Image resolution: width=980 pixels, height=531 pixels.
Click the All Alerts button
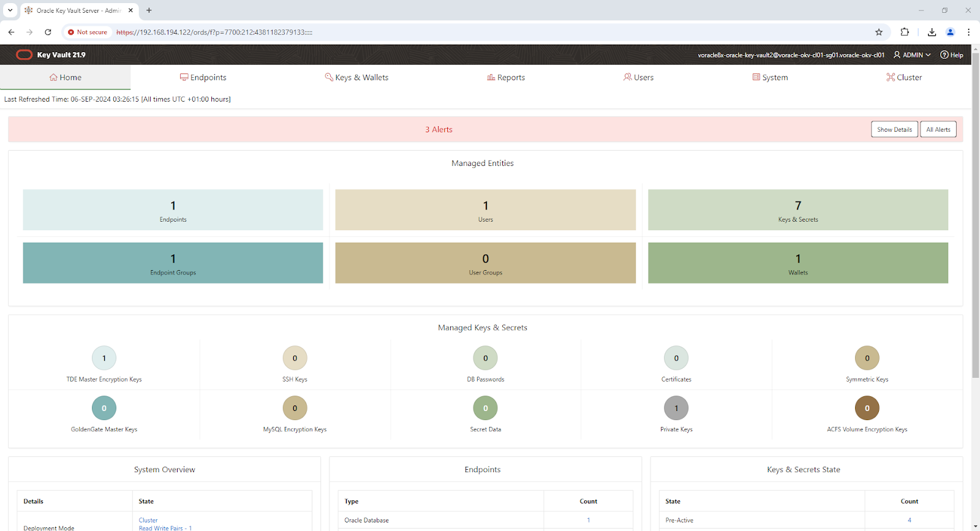pos(938,129)
